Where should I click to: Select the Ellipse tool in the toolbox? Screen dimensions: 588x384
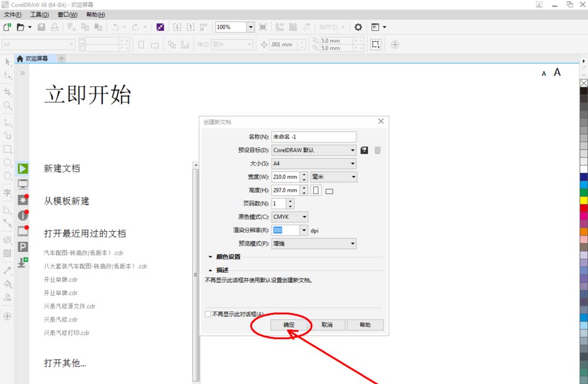coord(8,162)
